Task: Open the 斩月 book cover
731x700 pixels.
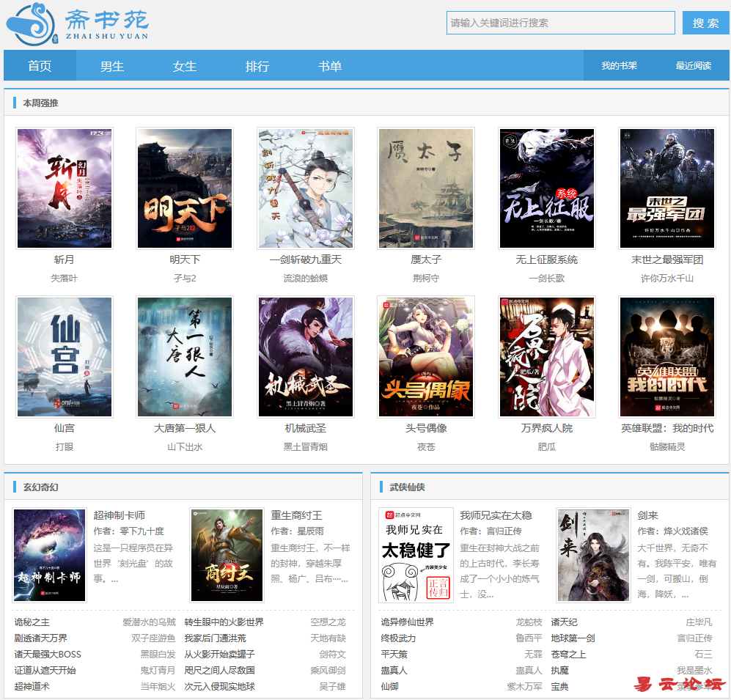Action: 65,188
